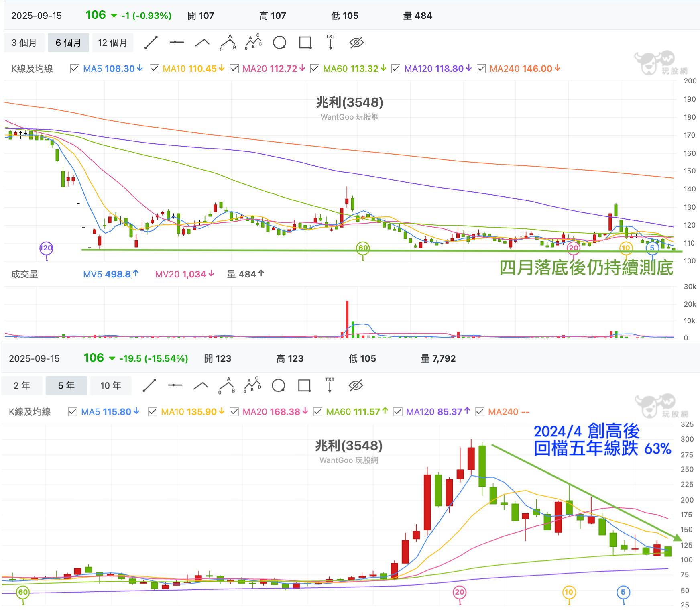This screenshot has width=700, height=613.
Task: Switch top chart to 12 個月 range
Action: [x=112, y=43]
